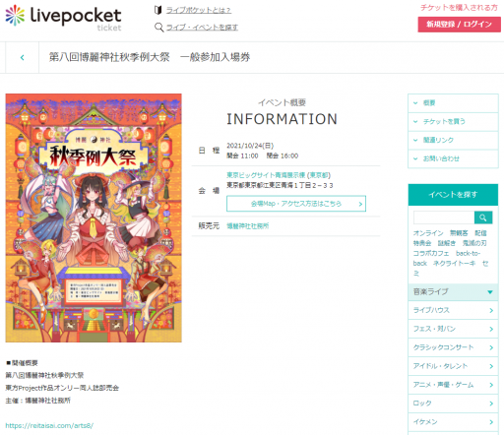Open the 関連リンク side menu item
504x435 pixels.
click(453, 141)
